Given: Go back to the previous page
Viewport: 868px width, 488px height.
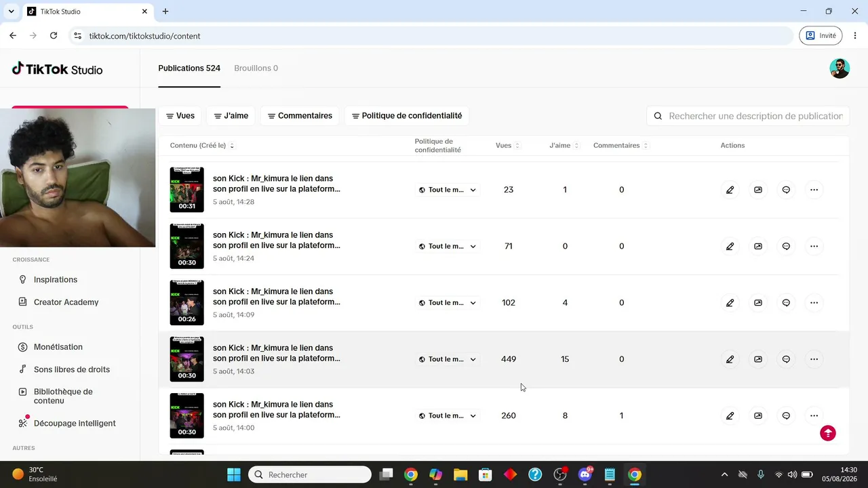Looking at the screenshot, I should pyautogui.click(x=13, y=36).
